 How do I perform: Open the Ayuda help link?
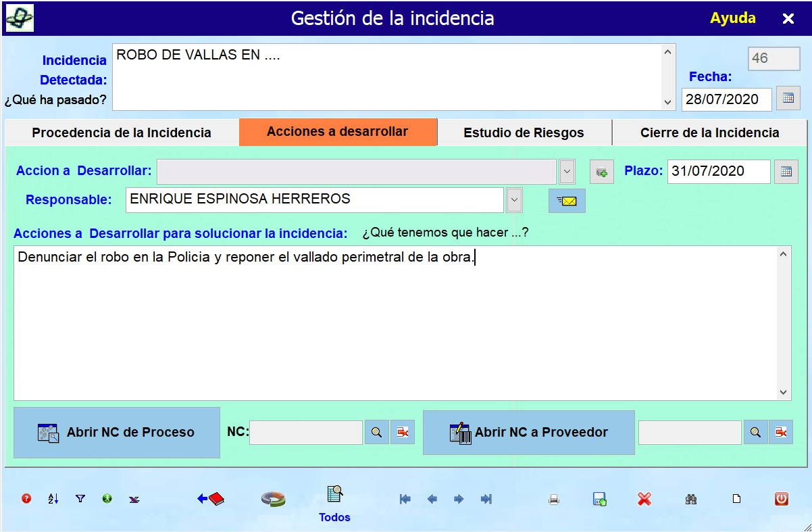tap(733, 18)
